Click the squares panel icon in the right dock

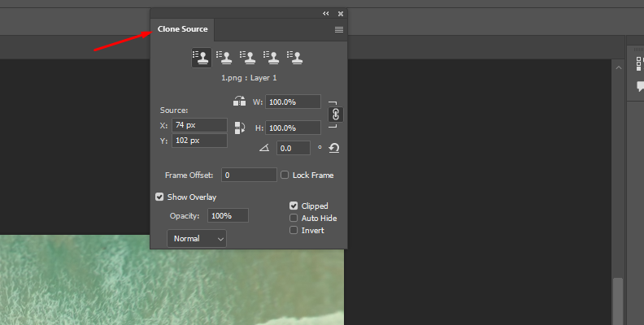[640, 64]
